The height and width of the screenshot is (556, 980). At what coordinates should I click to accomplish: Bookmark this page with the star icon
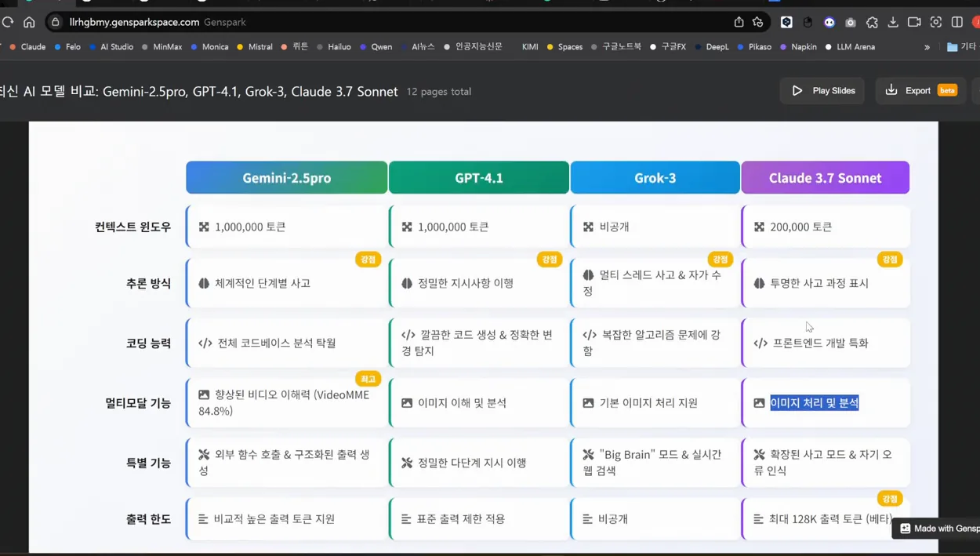click(x=757, y=22)
